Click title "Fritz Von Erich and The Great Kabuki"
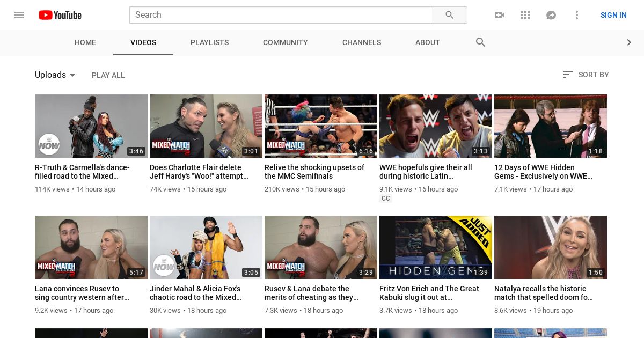 [429, 293]
